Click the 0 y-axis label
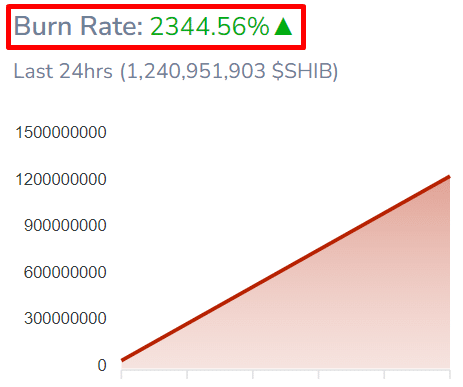 coord(102,365)
